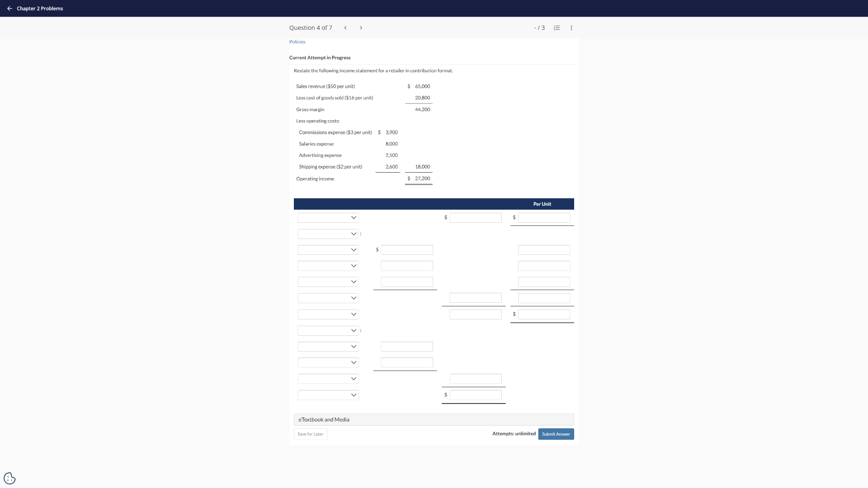868x488 pixels.
Task: Click the '27,200' operating income value
Action: click(423, 179)
